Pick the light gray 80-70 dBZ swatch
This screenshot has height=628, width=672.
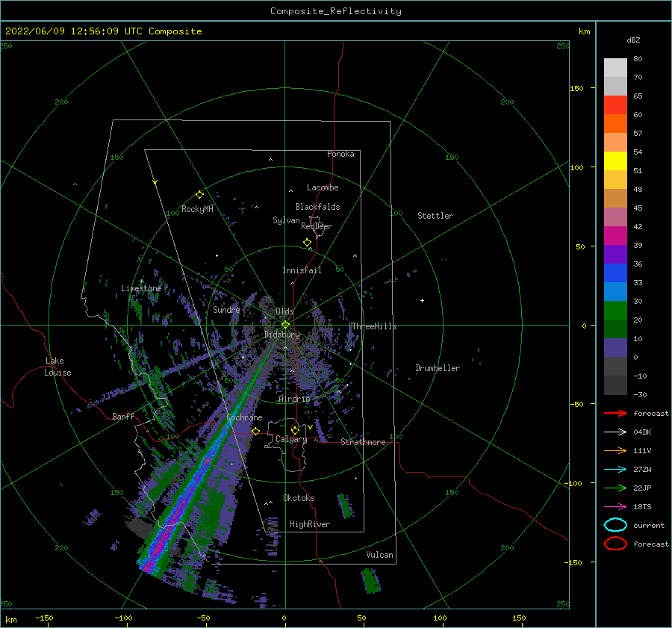pos(615,68)
